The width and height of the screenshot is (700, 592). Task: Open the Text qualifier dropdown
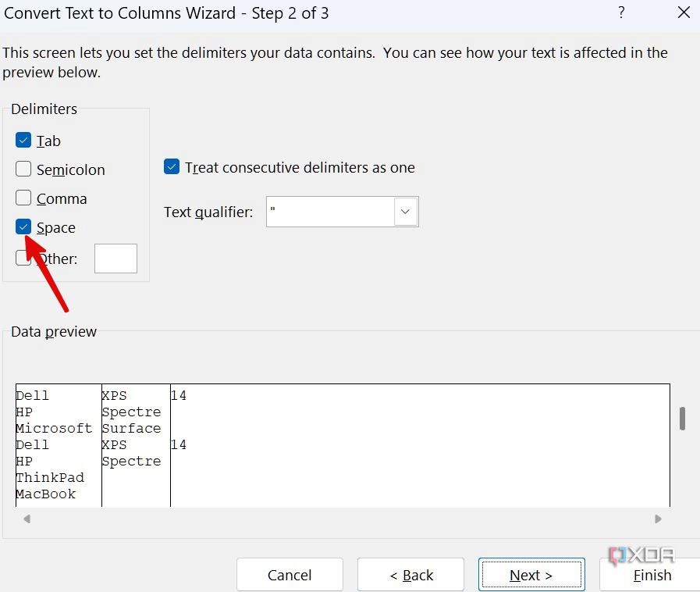coord(405,211)
